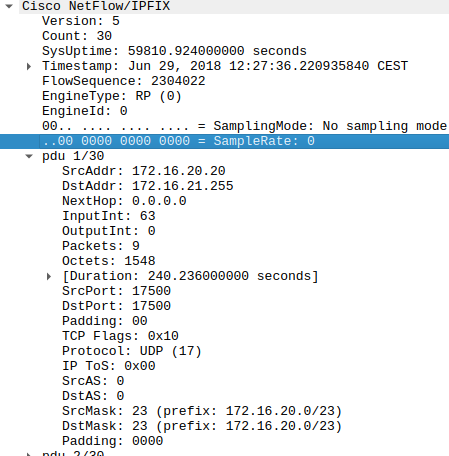Select the Packets: 9 row
Screen dimensions: 449x456
[101, 246]
